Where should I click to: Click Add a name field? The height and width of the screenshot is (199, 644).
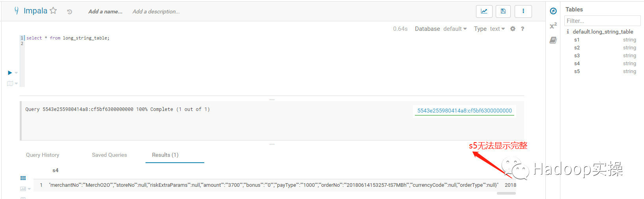105,11
